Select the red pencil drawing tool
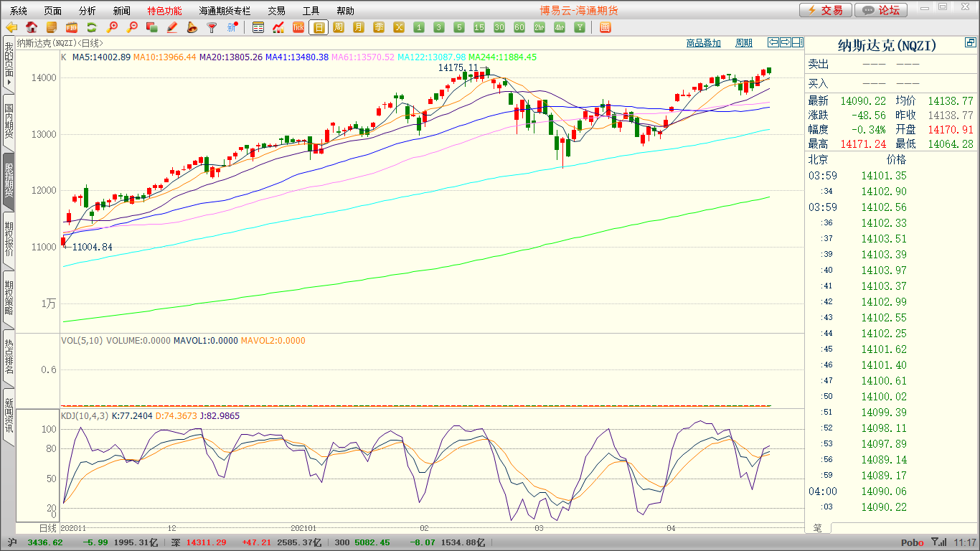 (x=171, y=27)
